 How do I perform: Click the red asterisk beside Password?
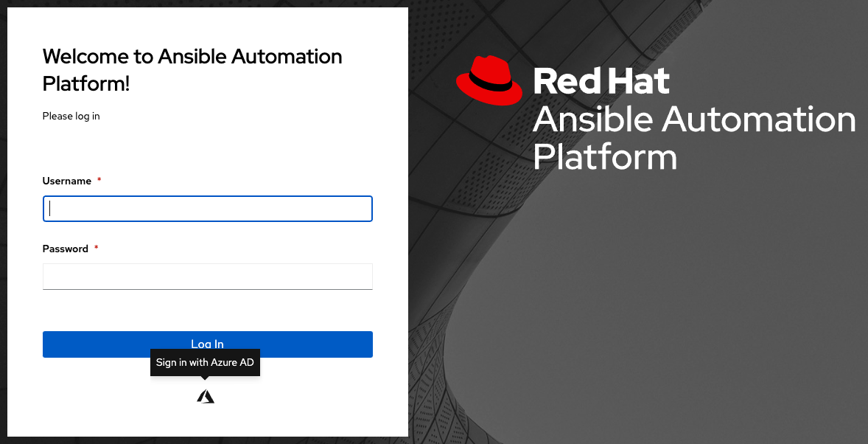(97, 249)
